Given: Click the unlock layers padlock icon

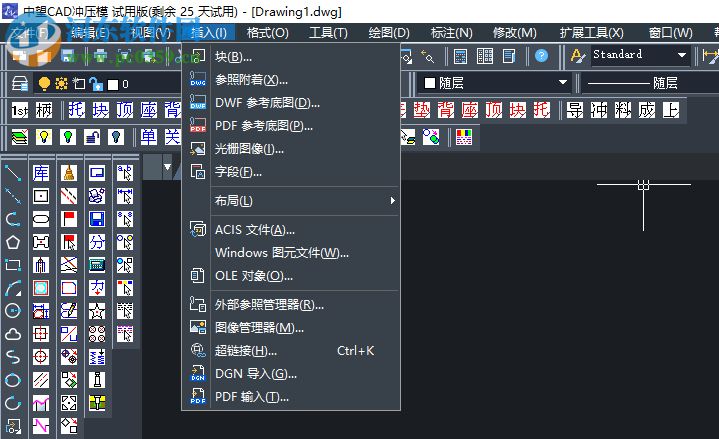Looking at the screenshot, I should (x=92, y=137).
